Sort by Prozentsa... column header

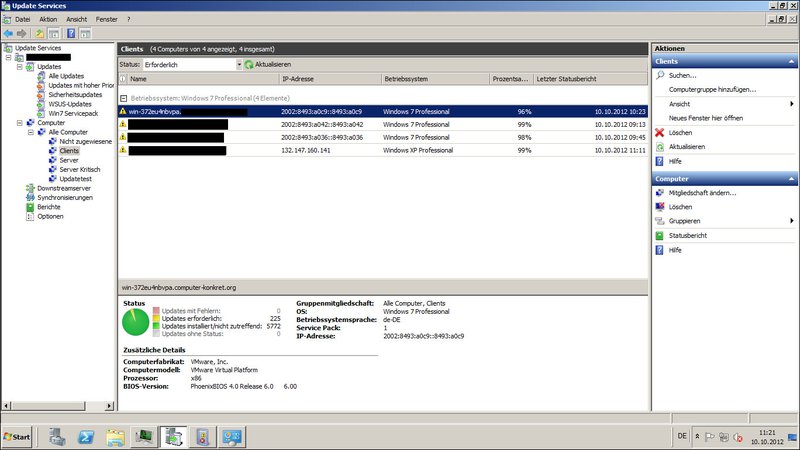point(511,79)
